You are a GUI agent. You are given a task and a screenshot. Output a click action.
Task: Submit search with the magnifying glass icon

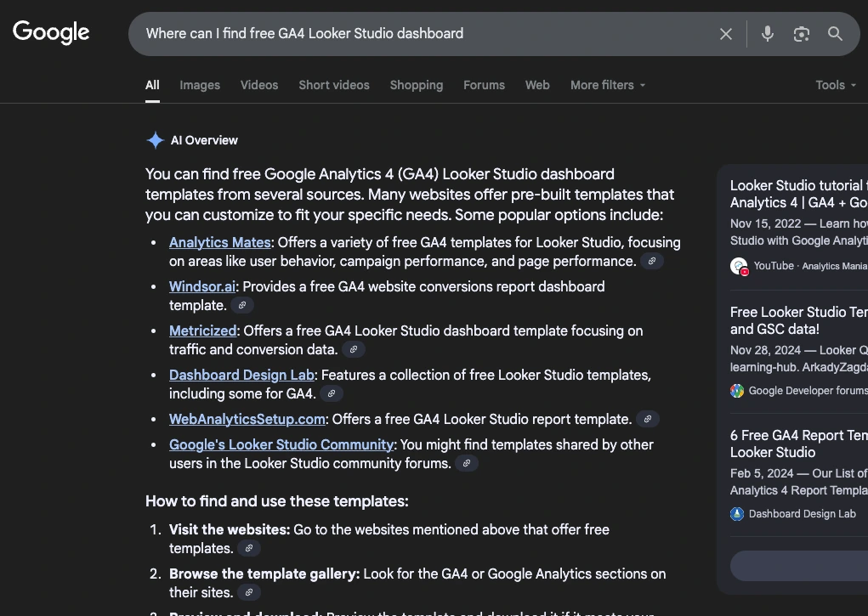coord(835,34)
